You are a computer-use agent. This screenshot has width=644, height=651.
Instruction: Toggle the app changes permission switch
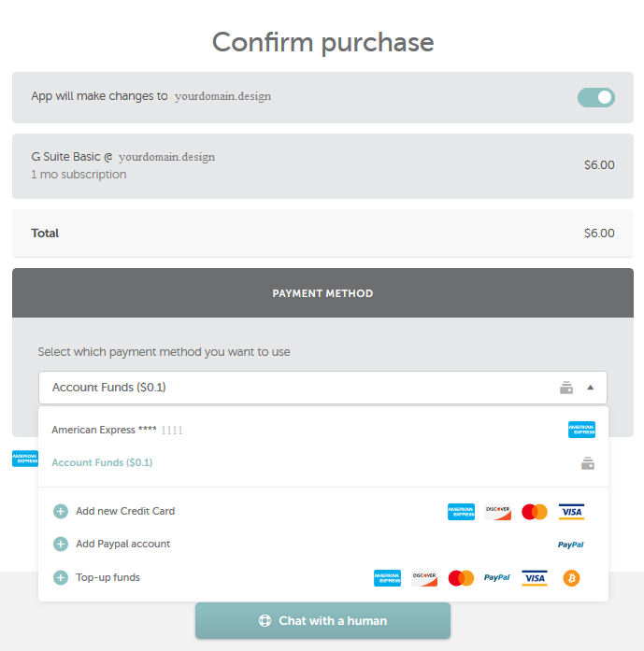595,97
